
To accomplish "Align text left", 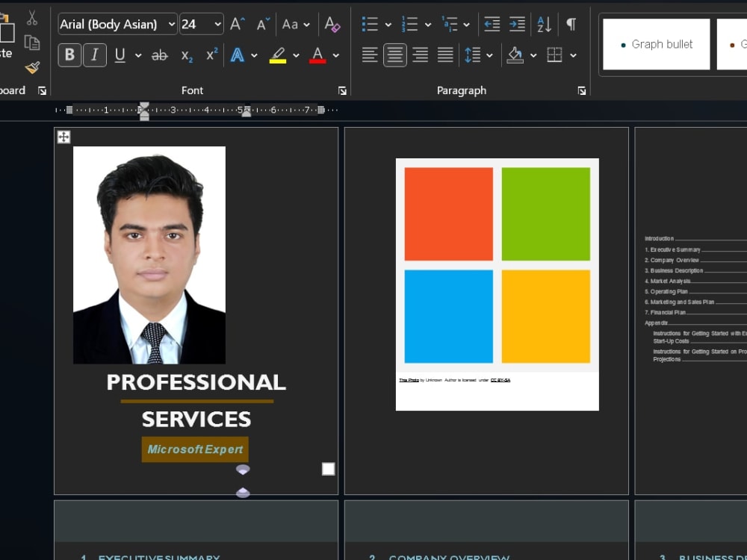I will pyautogui.click(x=370, y=55).
